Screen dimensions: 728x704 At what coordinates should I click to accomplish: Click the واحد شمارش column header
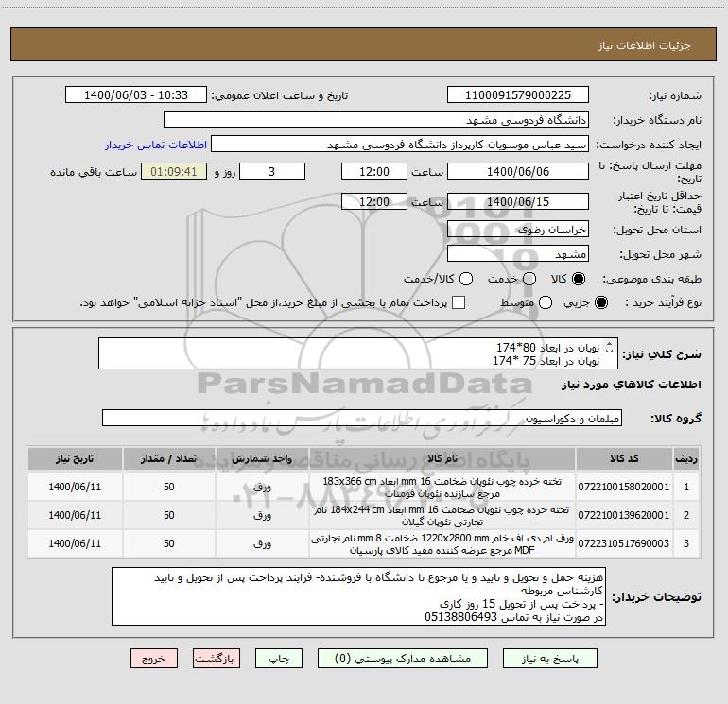(x=262, y=458)
